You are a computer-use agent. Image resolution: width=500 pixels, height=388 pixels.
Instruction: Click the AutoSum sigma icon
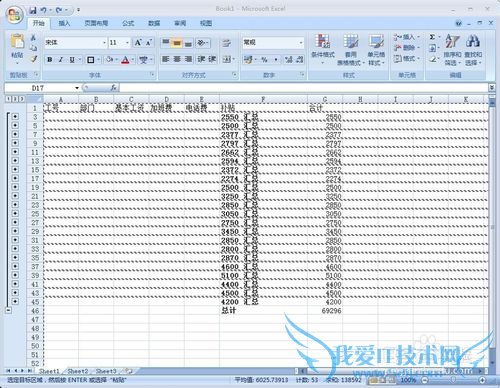coord(432,37)
